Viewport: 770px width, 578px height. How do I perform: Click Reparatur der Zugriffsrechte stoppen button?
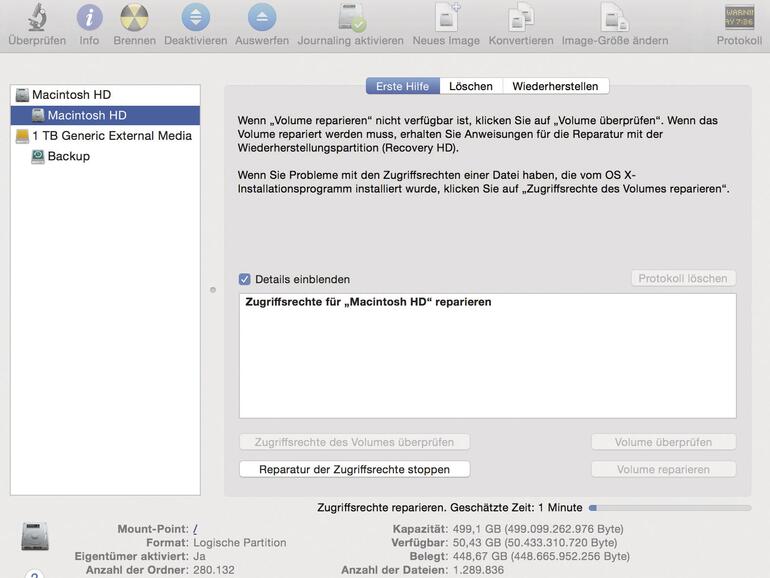[x=354, y=469]
